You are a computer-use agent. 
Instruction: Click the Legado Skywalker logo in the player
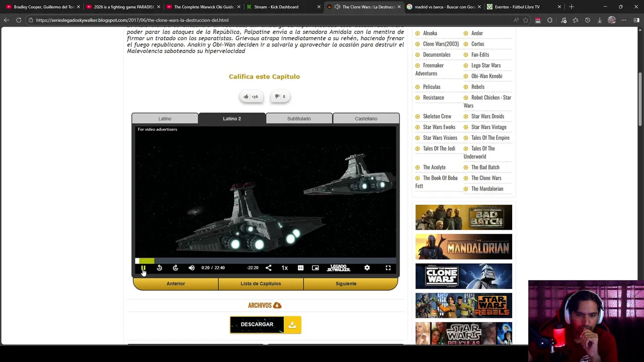point(339,268)
